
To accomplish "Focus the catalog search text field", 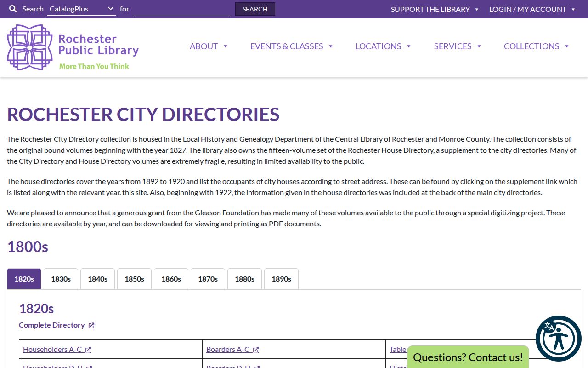I will 182,9.
